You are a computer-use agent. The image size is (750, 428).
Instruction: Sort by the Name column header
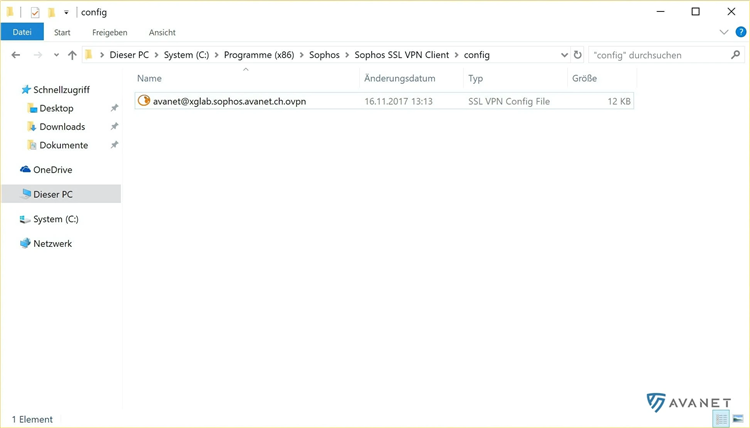click(149, 78)
